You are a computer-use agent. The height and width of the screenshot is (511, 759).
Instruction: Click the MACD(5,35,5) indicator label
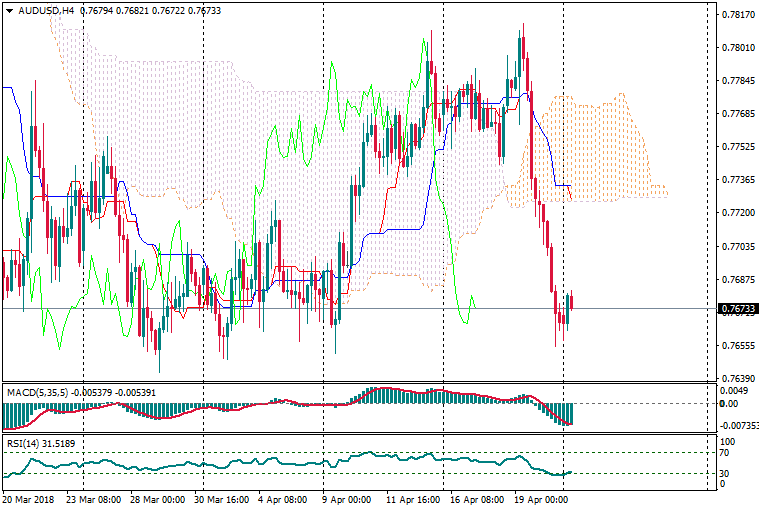(x=36, y=392)
